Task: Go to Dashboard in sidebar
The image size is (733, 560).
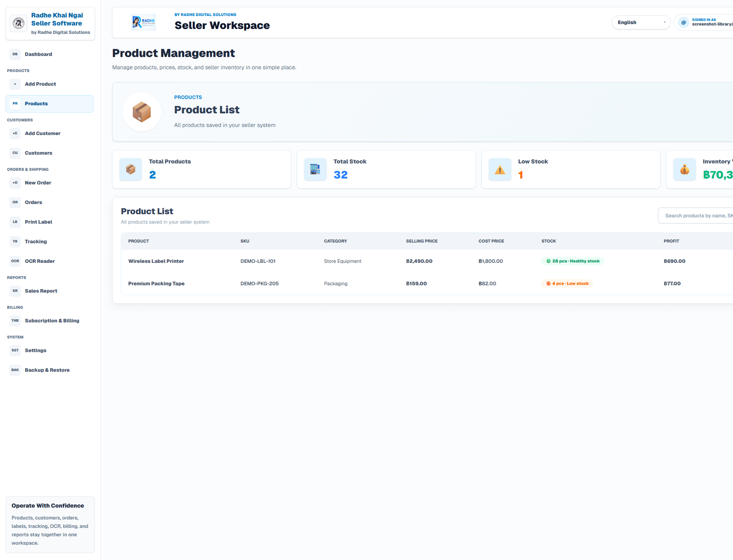Action: (50, 54)
